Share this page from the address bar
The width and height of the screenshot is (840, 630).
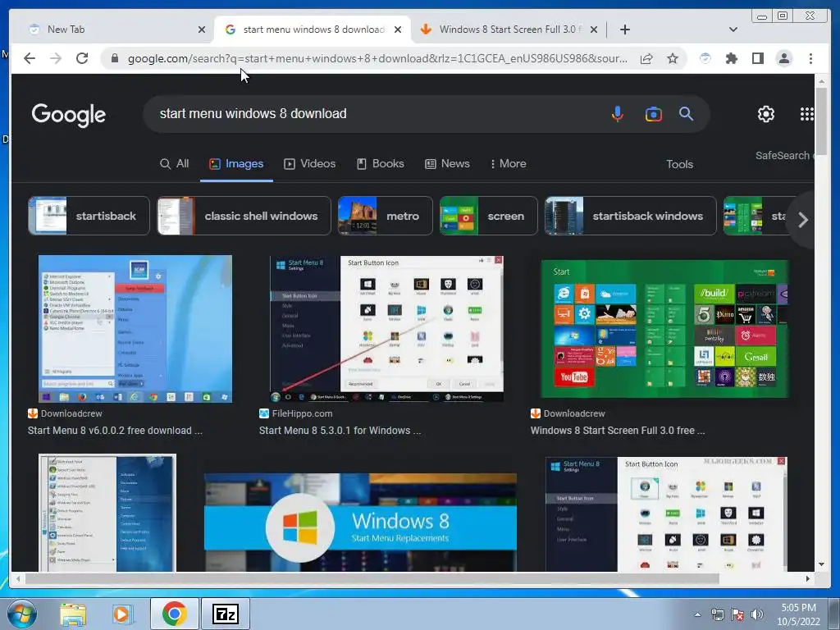click(646, 58)
